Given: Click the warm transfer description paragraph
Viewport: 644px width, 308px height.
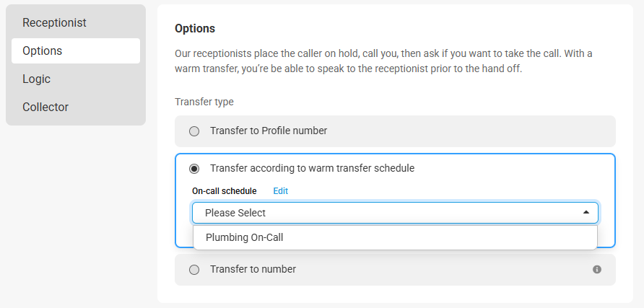Looking at the screenshot, I should 383,61.
